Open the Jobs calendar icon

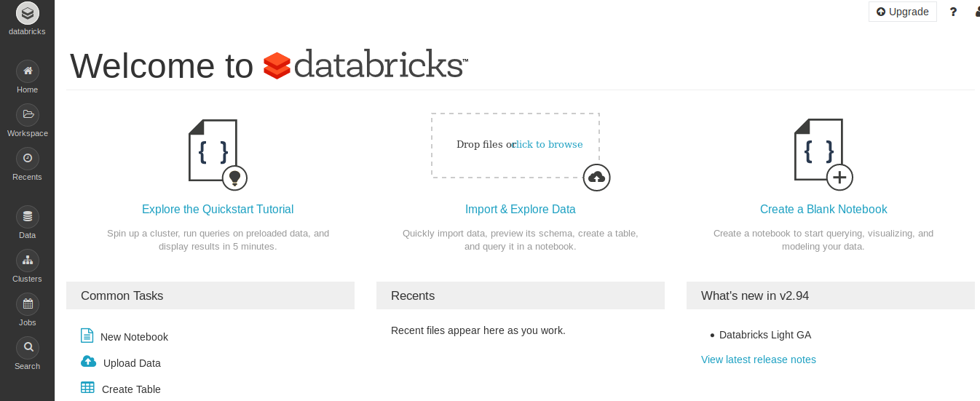pyautogui.click(x=28, y=304)
